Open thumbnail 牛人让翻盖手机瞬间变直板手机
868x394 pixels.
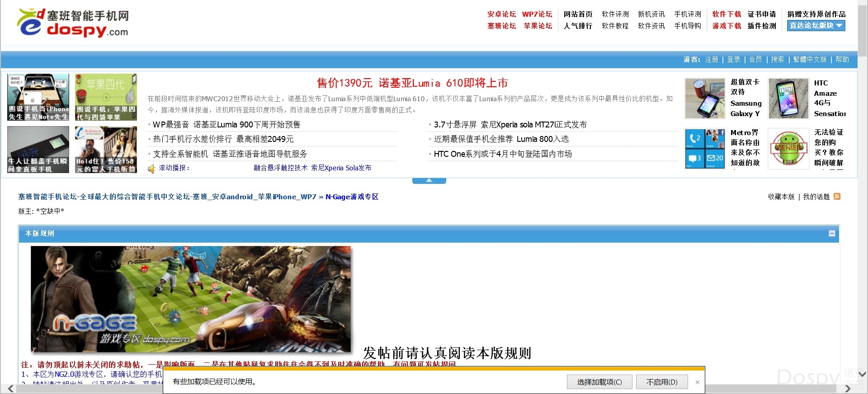[x=38, y=150]
